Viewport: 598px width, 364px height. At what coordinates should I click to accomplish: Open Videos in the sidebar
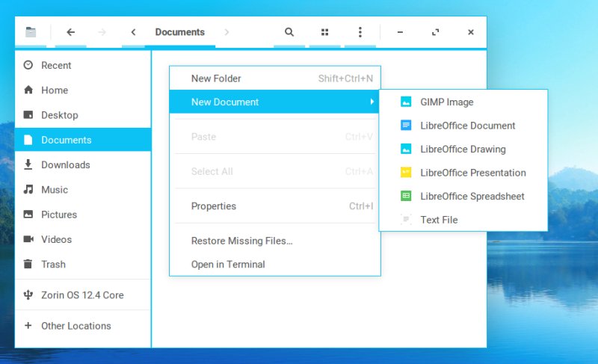[83, 239]
